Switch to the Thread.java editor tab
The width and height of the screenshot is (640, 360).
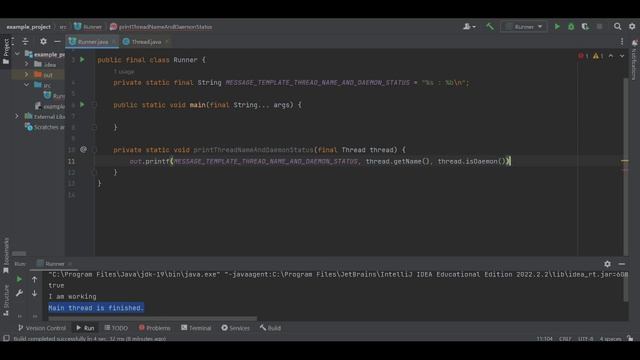coord(146,42)
